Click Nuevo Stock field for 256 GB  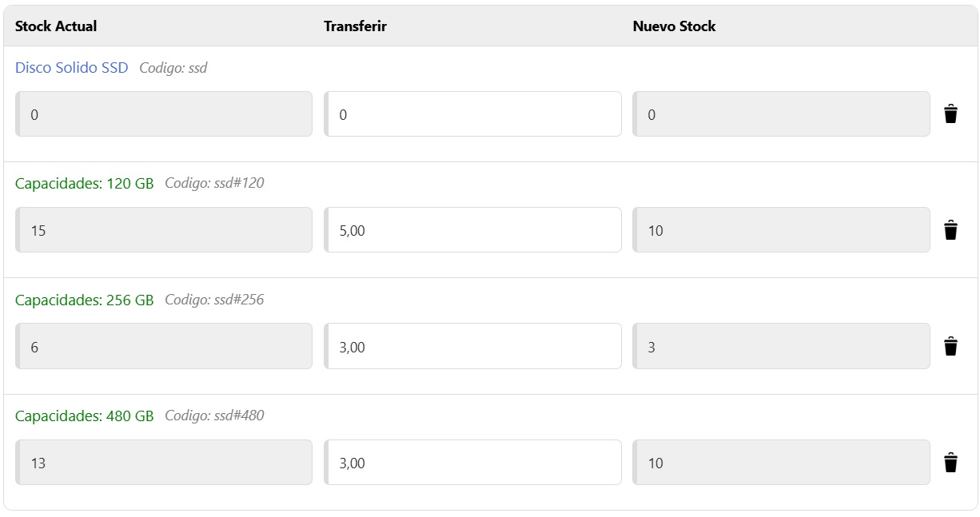click(x=781, y=347)
